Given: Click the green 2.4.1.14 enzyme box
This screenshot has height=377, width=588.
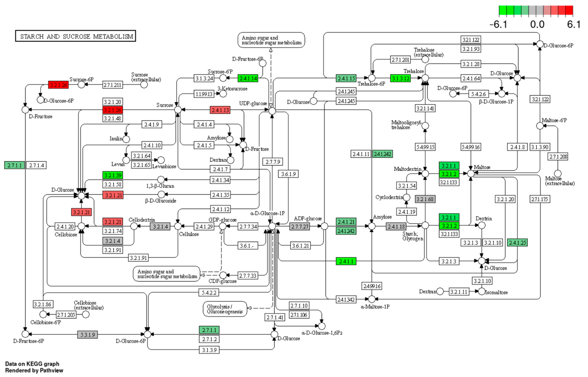Looking at the screenshot, I should (x=248, y=78).
